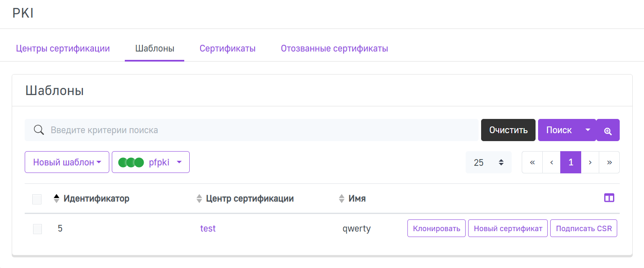
Task: Check the row checkbox for template 5
Action: [38, 229]
